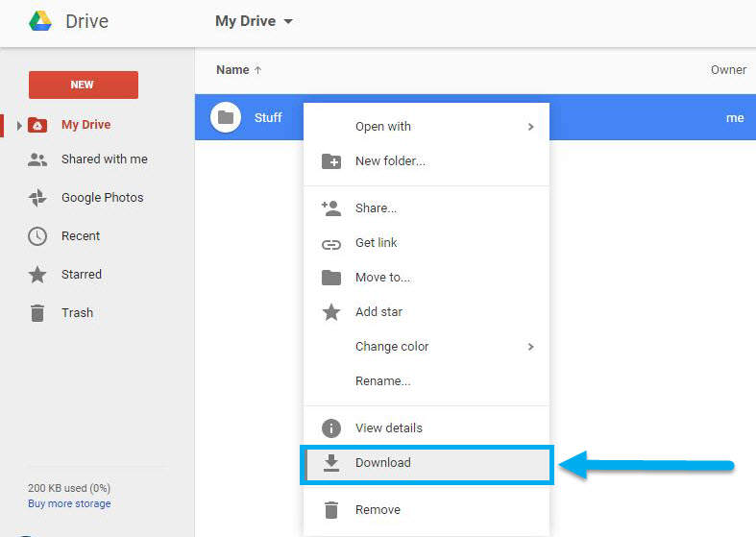Choose Add star menu entry
The width and height of the screenshot is (756, 537).
pos(427,312)
